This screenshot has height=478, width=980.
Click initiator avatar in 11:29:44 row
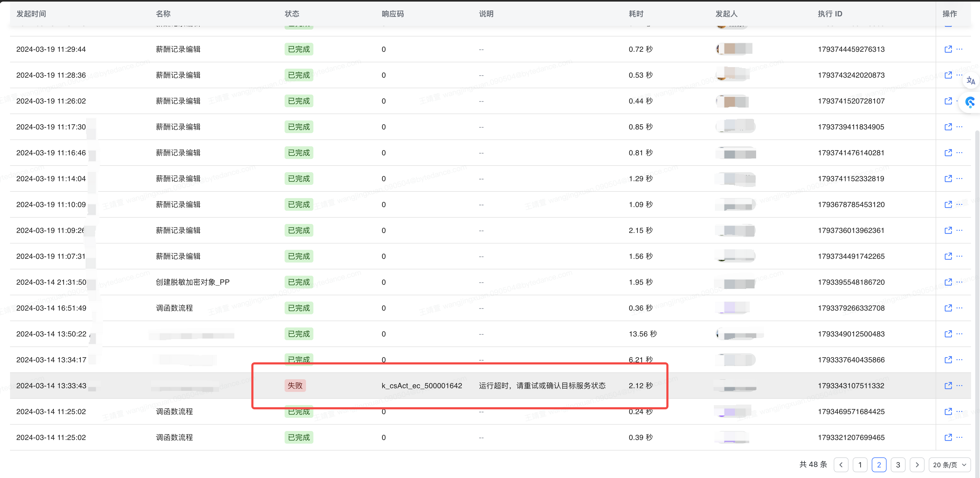pyautogui.click(x=734, y=49)
